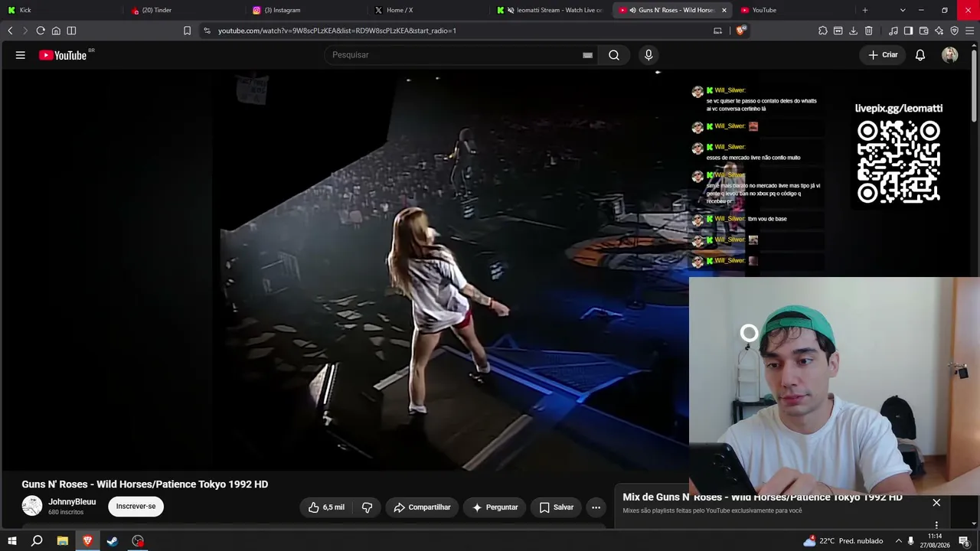Bookmark this page with the bookmark icon

pyautogui.click(x=187, y=31)
